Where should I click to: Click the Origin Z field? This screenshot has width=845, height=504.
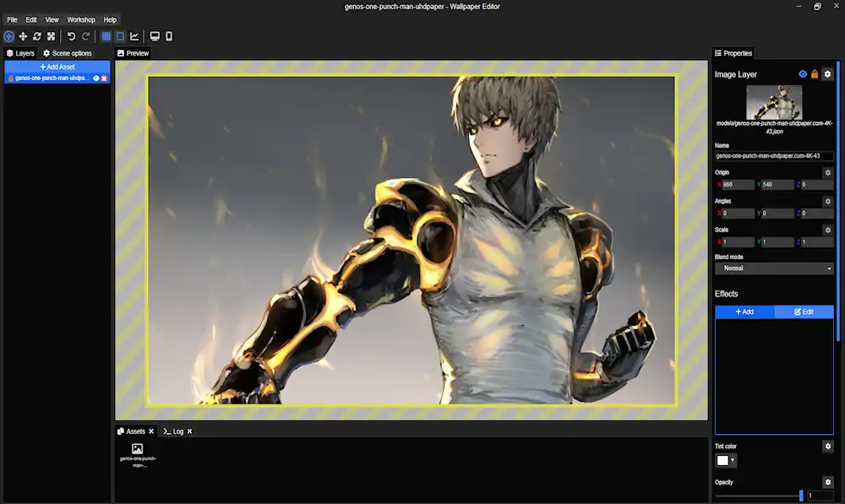817,185
